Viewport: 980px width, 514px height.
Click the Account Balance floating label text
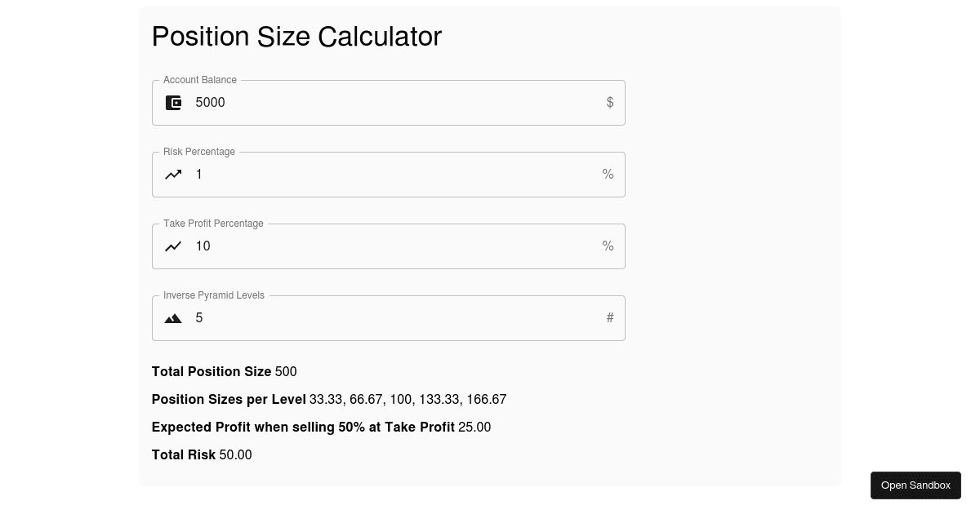200,80
